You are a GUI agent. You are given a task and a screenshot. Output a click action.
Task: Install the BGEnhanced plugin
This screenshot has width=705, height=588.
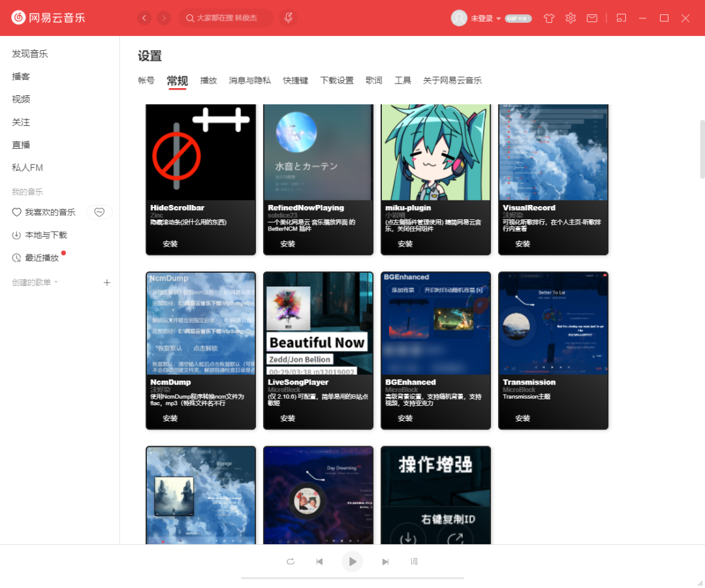click(405, 418)
